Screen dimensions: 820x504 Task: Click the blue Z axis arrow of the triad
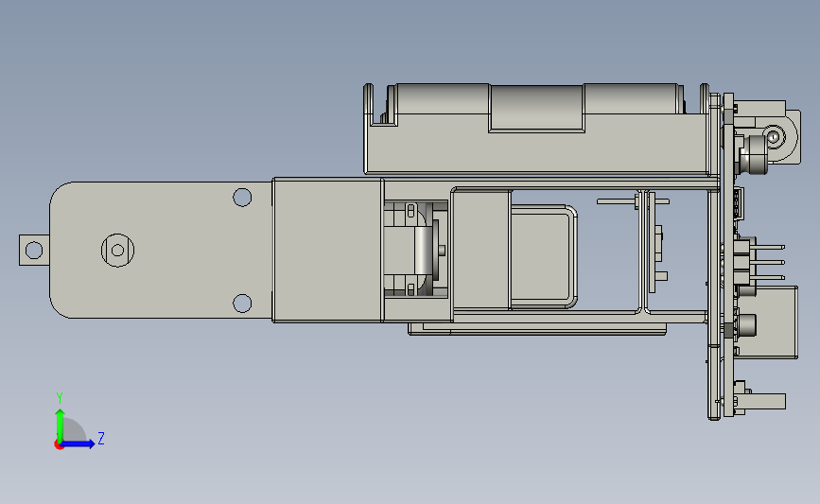point(78,443)
